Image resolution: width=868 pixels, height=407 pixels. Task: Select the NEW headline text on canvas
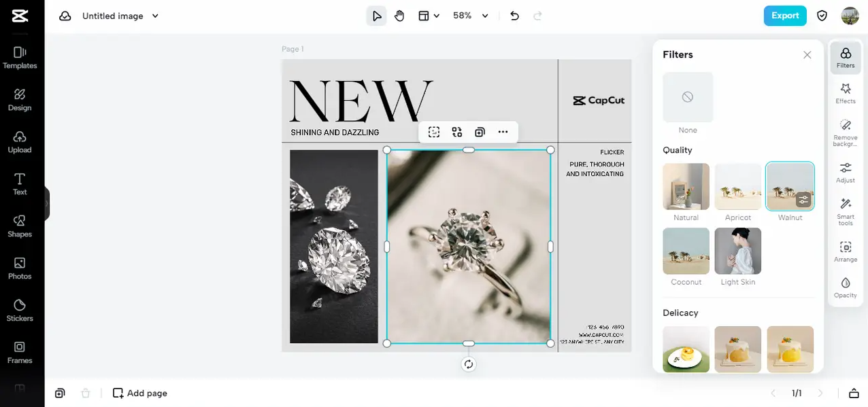pyautogui.click(x=361, y=101)
